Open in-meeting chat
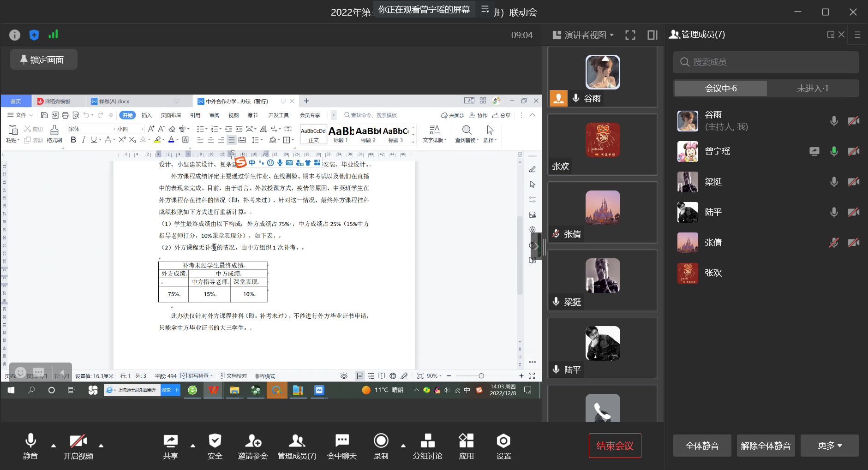 (342, 446)
